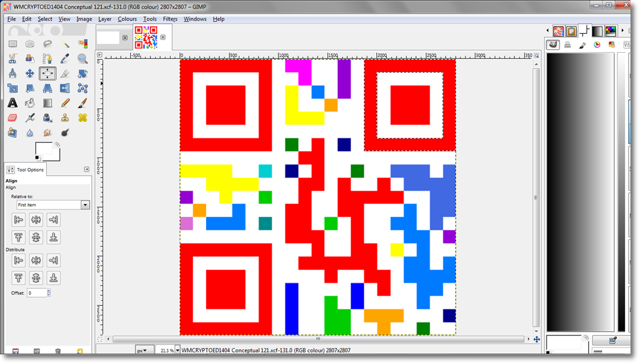
Task: Select the Clone stamp tool
Action: 65,118
